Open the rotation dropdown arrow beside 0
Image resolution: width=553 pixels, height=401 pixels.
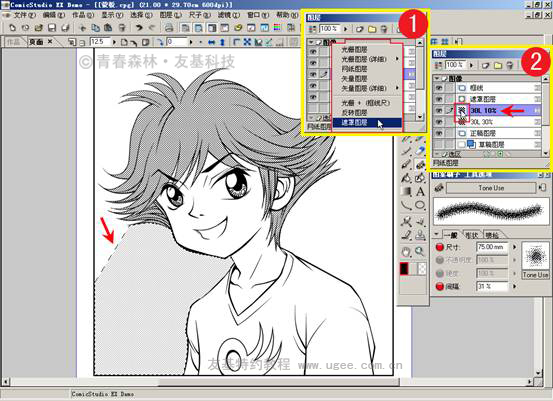[191, 42]
